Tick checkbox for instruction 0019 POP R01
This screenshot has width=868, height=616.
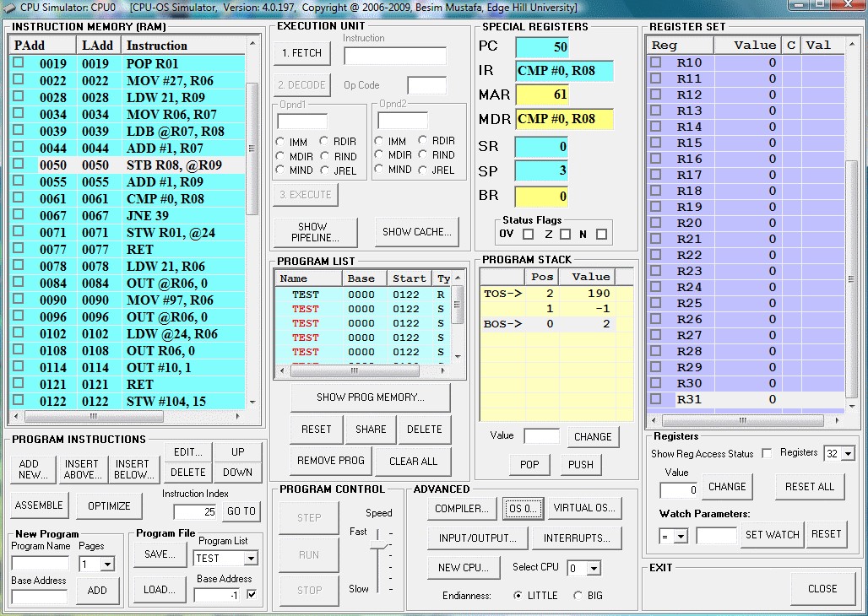(x=19, y=62)
